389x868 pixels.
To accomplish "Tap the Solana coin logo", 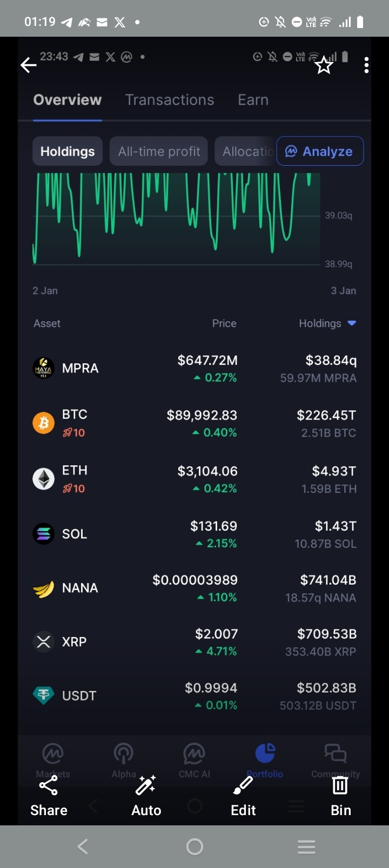I will click(x=44, y=534).
